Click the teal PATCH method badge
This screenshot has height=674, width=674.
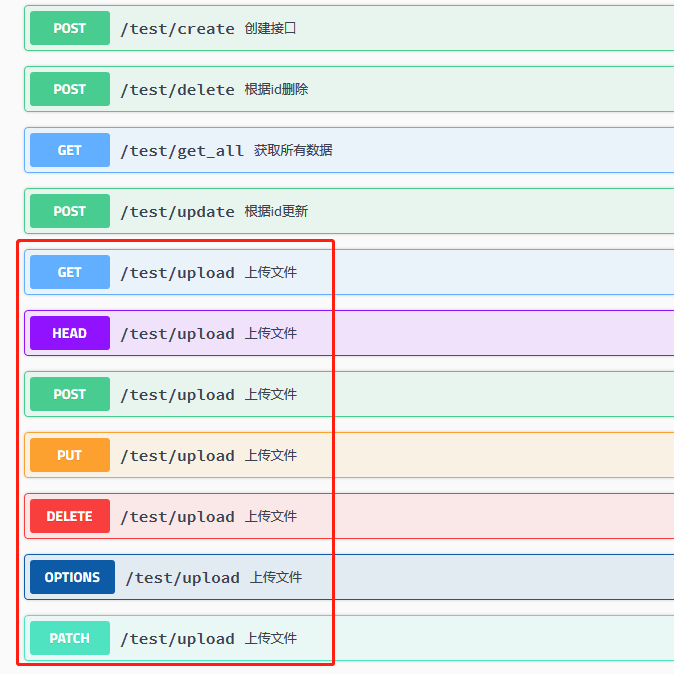(69, 638)
